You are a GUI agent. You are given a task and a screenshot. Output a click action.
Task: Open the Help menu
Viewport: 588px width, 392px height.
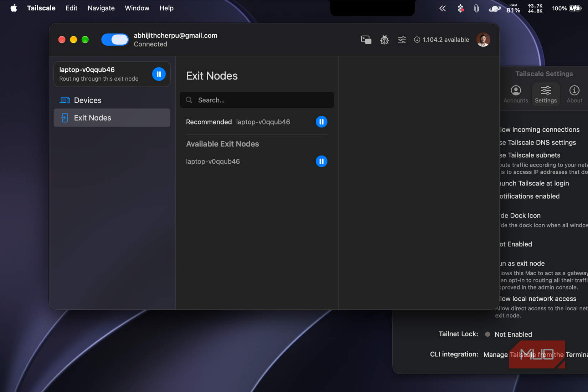(166, 8)
